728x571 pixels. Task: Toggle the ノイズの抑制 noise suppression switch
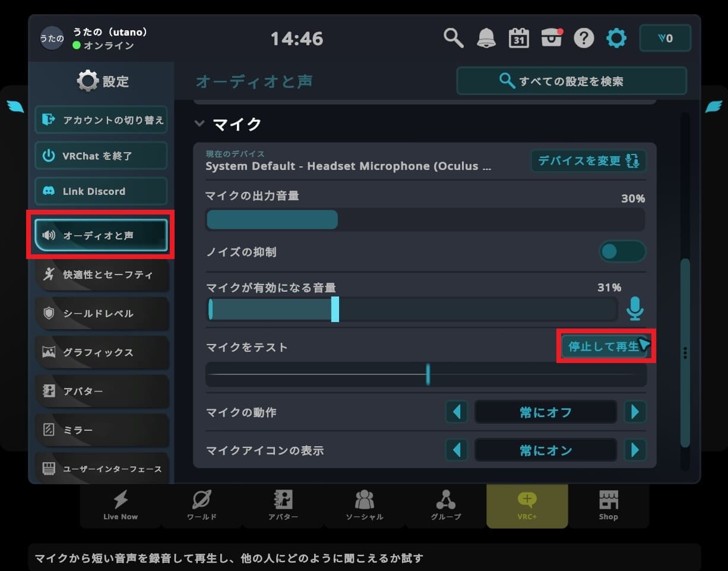(622, 252)
